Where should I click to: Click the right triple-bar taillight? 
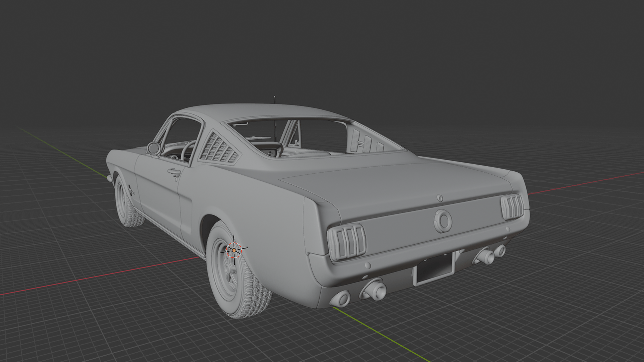[x=512, y=207]
